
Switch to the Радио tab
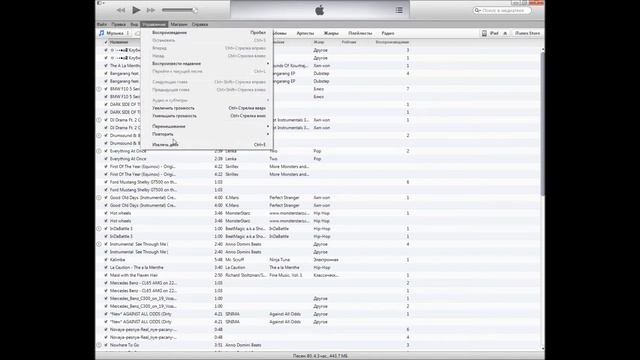tap(388, 33)
